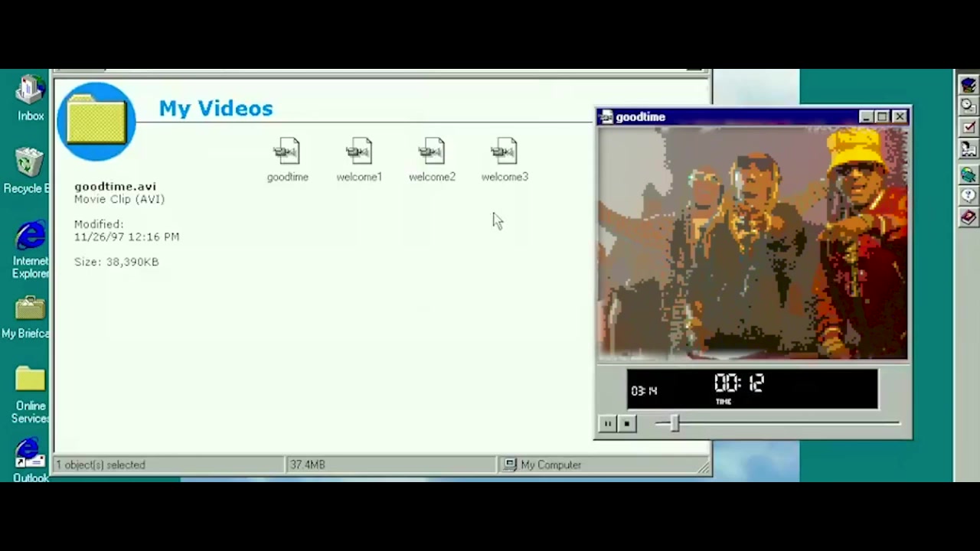This screenshot has width=980, height=551.
Task: Click the goodtime player title bar icon
Action: tap(606, 117)
